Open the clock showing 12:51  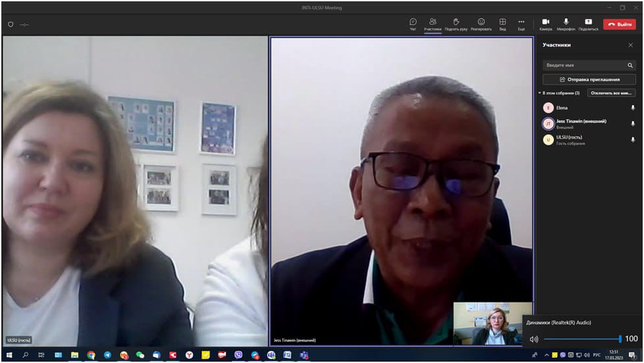614,355
